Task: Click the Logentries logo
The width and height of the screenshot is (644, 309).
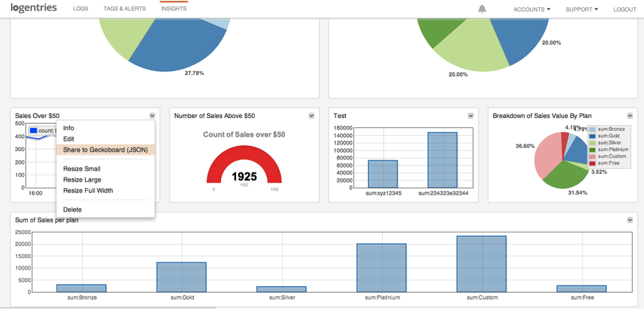Action: 34,8
